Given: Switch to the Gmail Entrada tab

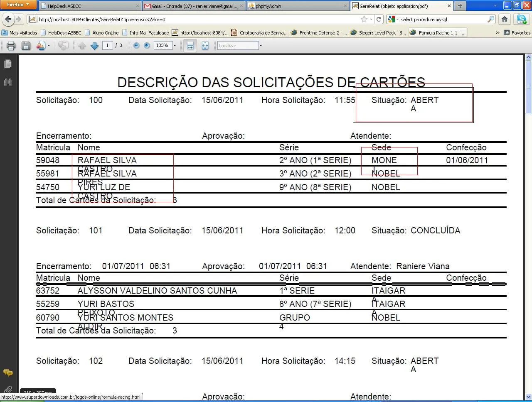Looking at the screenshot, I should coord(194,6).
